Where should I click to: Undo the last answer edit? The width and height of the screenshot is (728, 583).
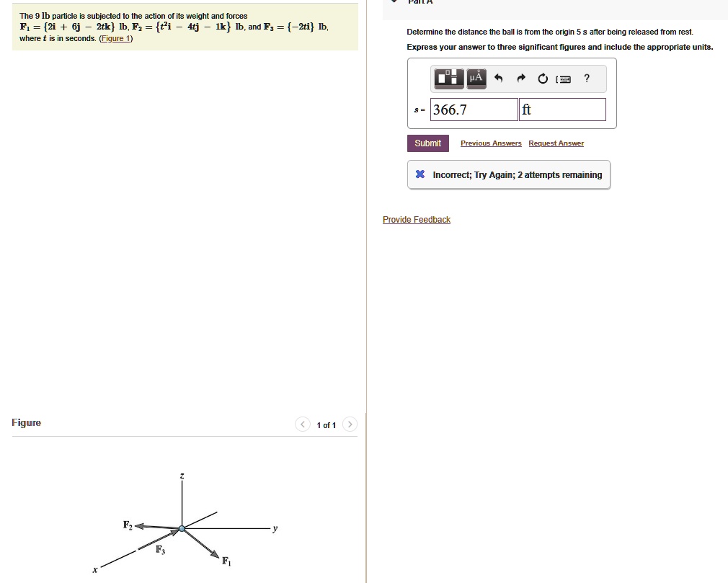(x=498, y=79)
